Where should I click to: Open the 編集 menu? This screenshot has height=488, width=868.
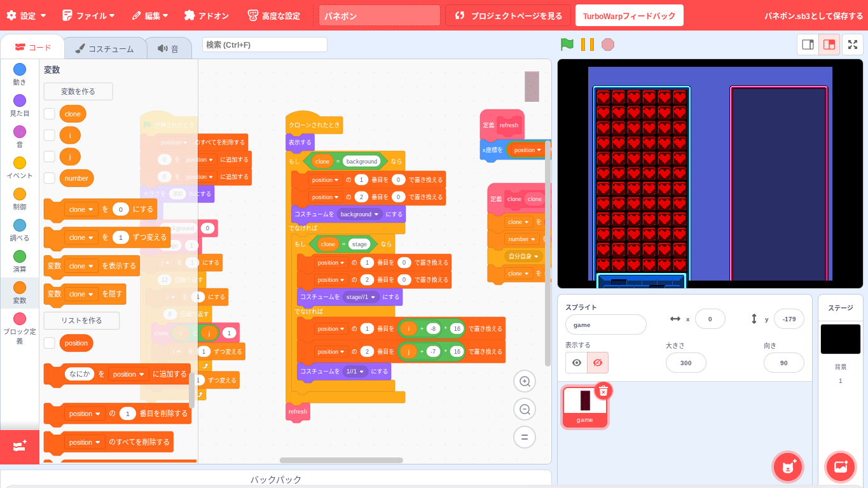point(150,15)
